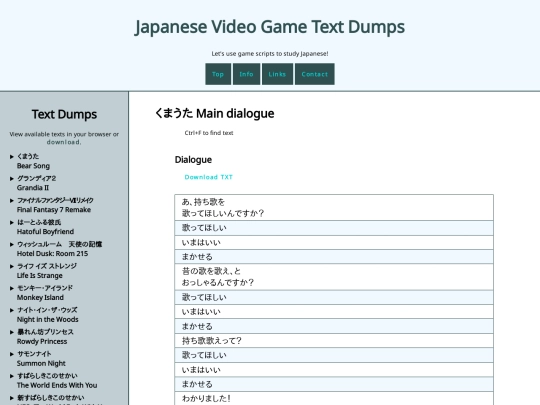Viewport: 540px width, 405px height.
Task: Select the Life Is Strange sidebar entry
Action: point(47,271)
